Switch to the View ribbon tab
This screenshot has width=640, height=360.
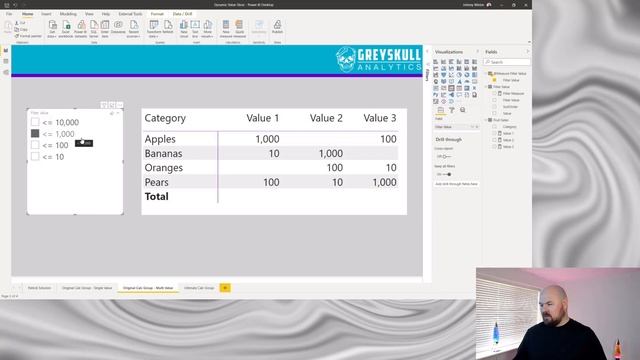(x=89, y=14)
